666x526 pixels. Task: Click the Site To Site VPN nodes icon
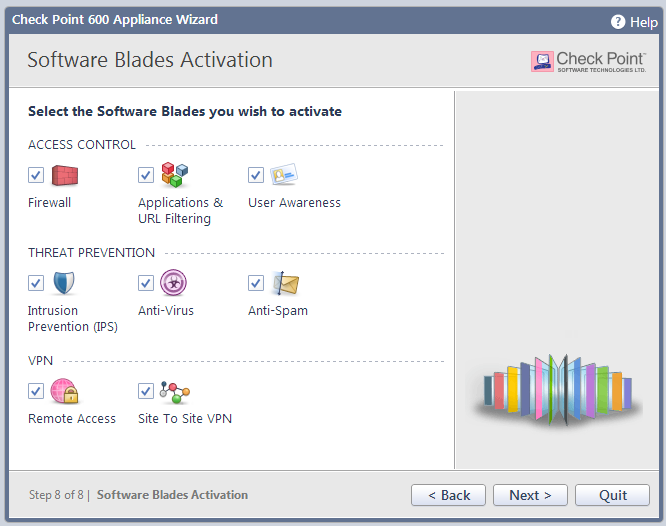click(x=175, y=392)
